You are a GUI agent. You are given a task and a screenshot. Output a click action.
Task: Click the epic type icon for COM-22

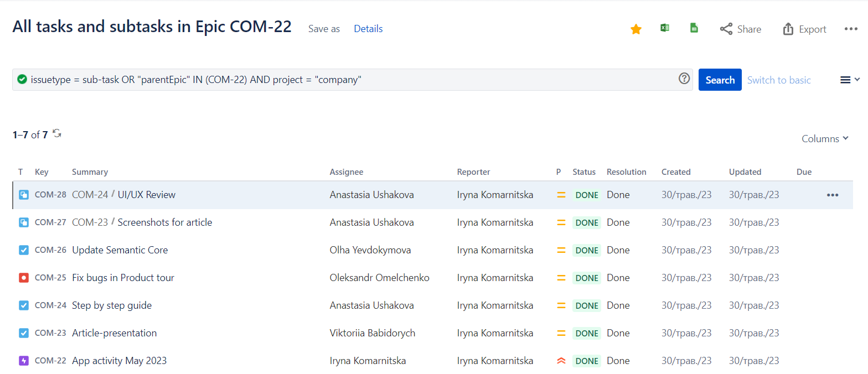pos(23,361)
